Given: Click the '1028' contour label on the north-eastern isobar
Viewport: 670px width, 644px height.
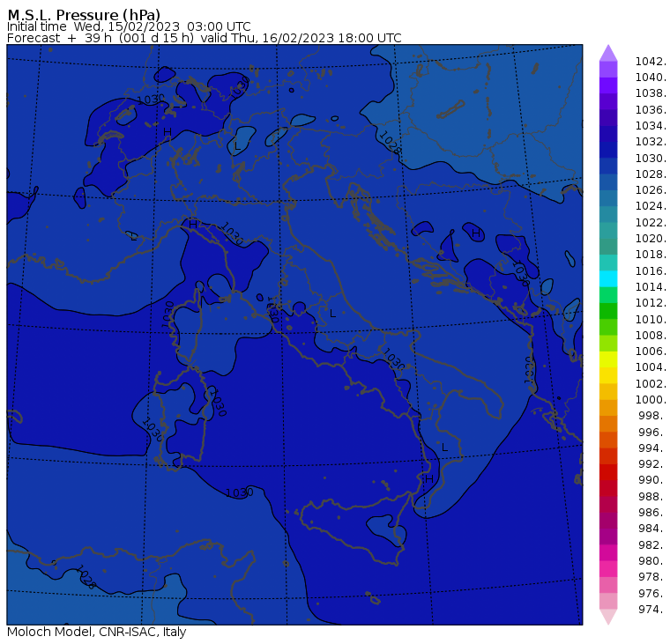Looking at the screenshot, I should [390, 143].
